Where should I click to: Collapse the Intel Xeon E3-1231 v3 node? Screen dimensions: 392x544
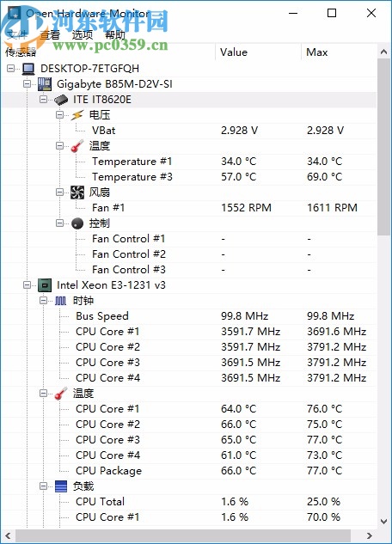click(27, 285)
